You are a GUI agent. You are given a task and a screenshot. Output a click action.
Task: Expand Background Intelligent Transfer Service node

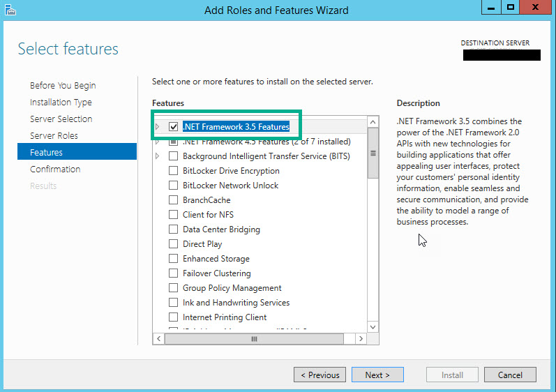pos(158,156)
